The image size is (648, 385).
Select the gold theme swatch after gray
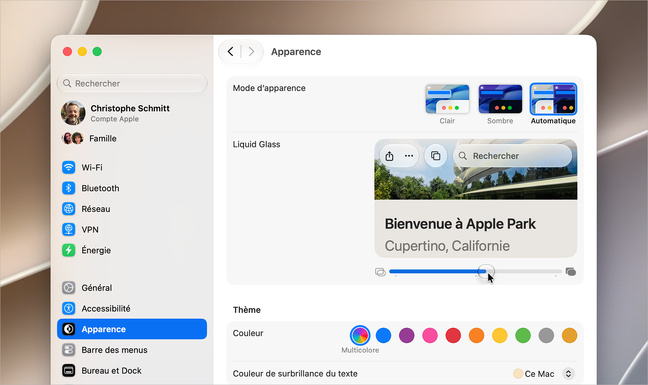569,335
